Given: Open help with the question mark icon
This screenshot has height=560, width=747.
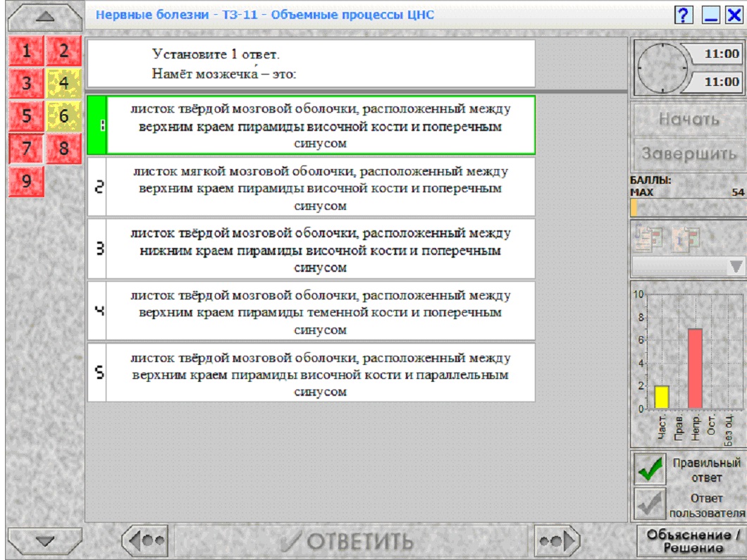Looking at the screenshot, I should tap(684, 15).
